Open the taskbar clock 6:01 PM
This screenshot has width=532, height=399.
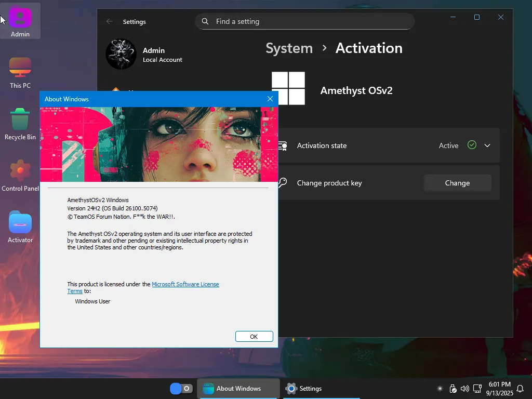(x=499, y=389)
